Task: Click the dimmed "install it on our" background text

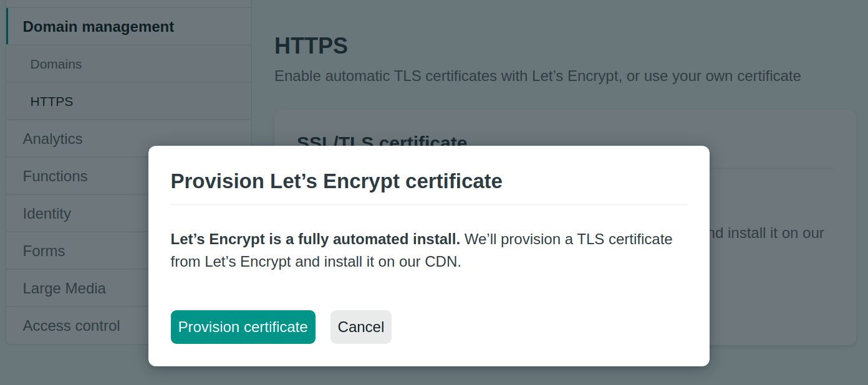Action: point(766,233)
